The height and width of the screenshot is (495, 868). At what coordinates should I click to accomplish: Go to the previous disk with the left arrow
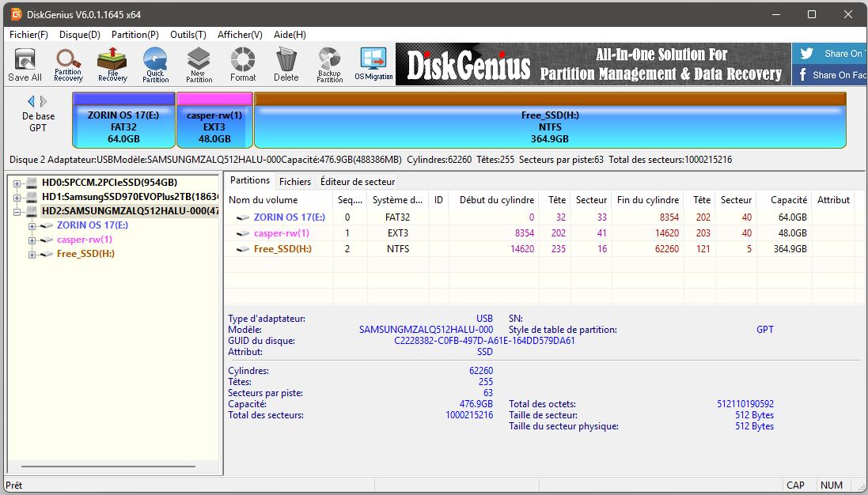pos(31,101)
